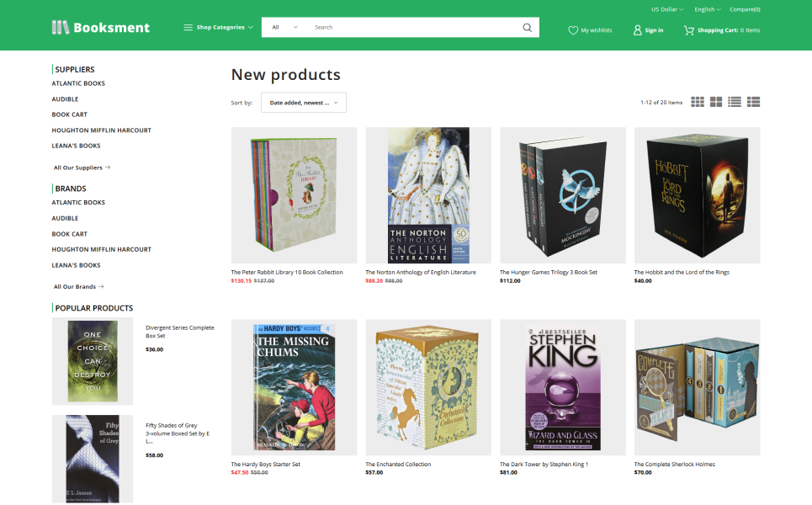The width and height of the screenshot is (812, 505).
Task: Open the Shop Categories menu
Action: pyautogui.click(x=219, y=28)
